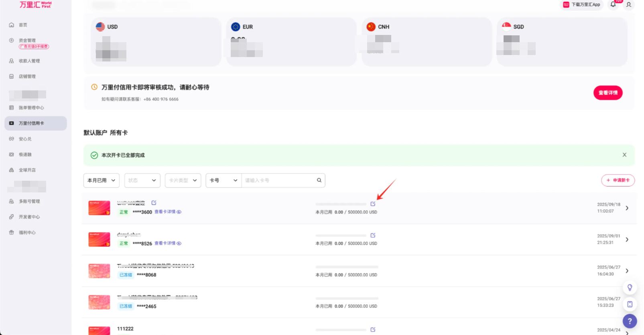
Task: Click the 申请新卡 button
Action: [x=618, y=180]
